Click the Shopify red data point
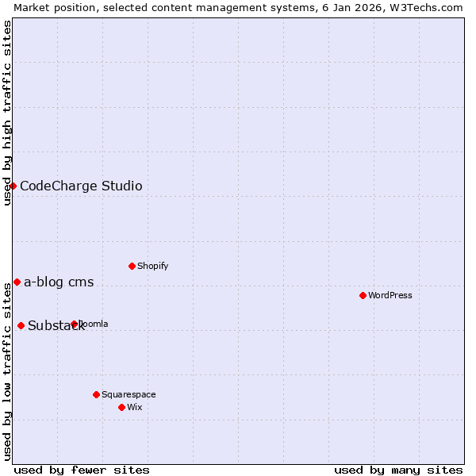 tap(132, 267)
